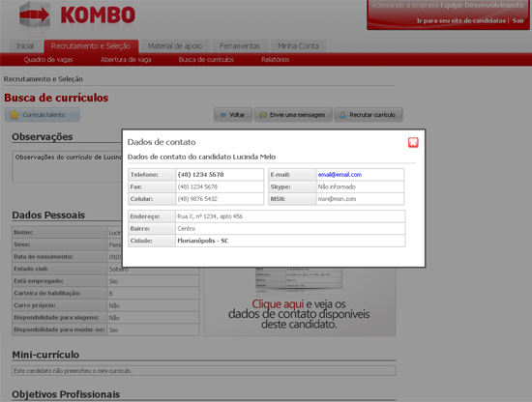The width and height of the screenshot is (532, 402).
Task: Select Recrutamento e Seleção tab
Action: tap(91, 46)
